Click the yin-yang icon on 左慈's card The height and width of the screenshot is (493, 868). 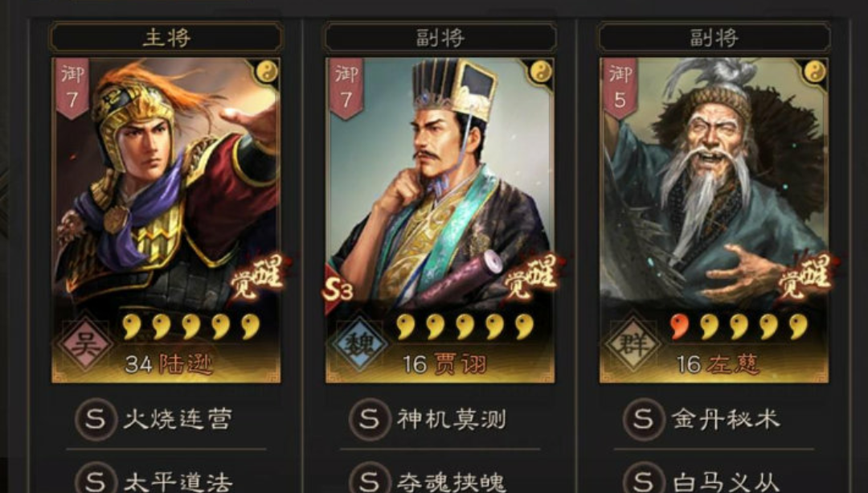click(814, 72)
